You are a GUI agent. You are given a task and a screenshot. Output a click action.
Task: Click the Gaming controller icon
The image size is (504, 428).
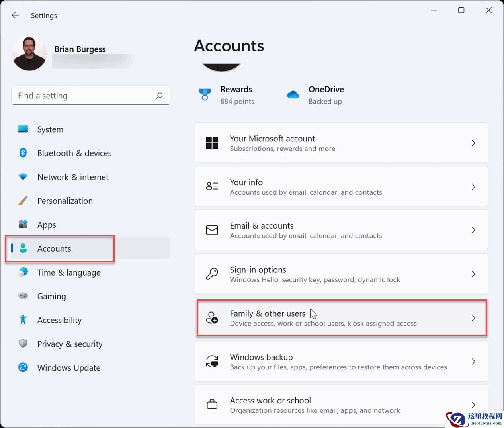pyautogui.click(x=23, y=296)
